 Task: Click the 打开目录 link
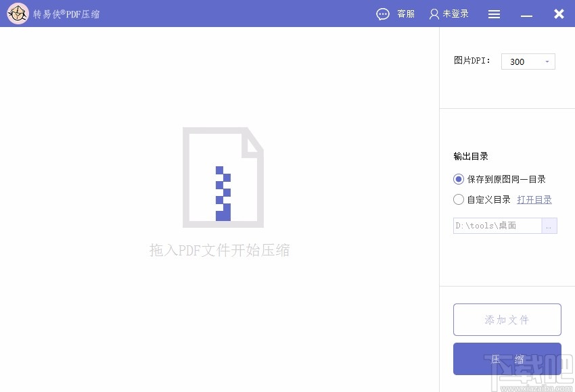click(534, 199)
